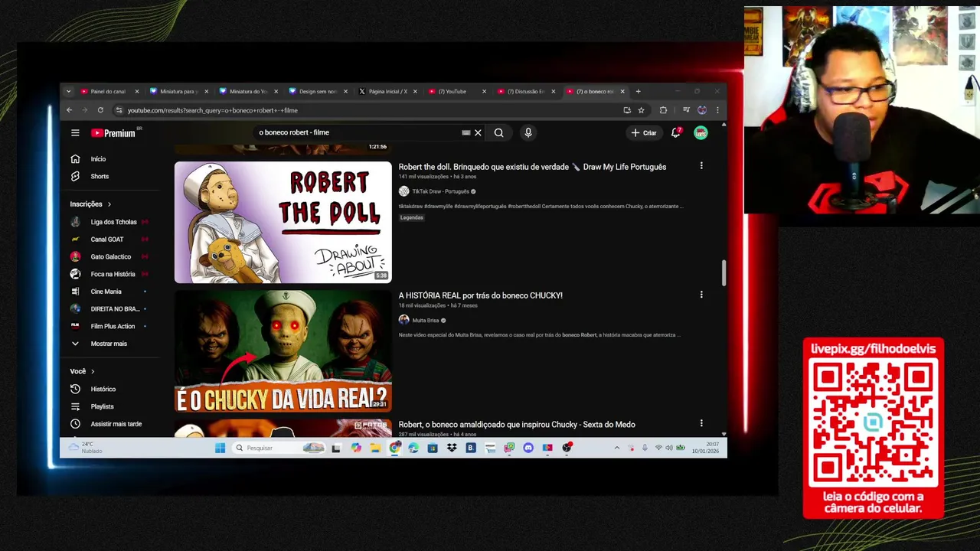Open the tab search dropdown arrow
The image size is (980, 551).
click(68, 91)
